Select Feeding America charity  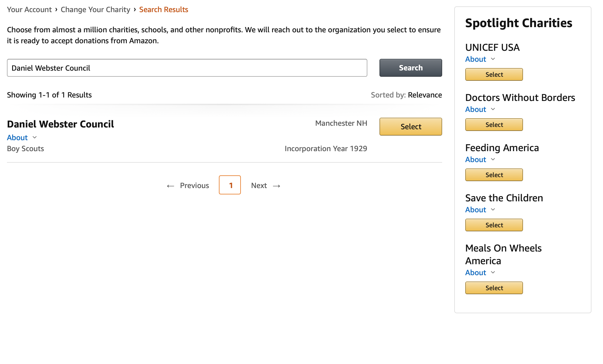pos(494,175)
